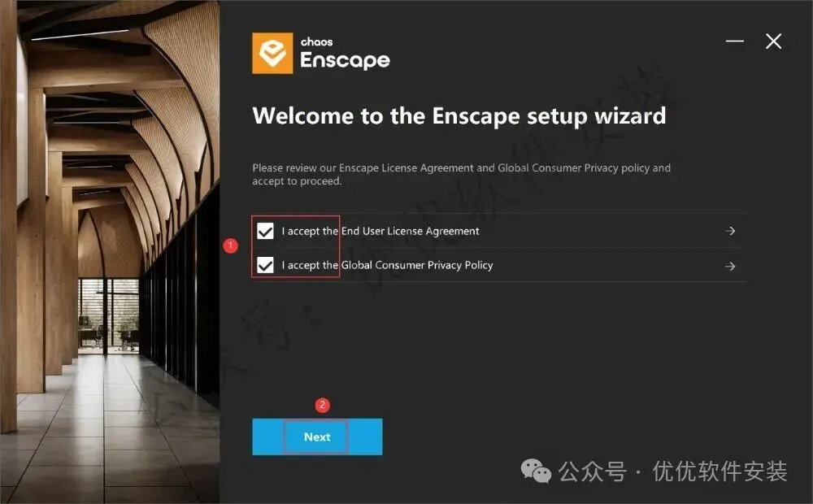813x504 pixels.
Task: Click the red number 2 annotation marker
Action: (323, 405)
